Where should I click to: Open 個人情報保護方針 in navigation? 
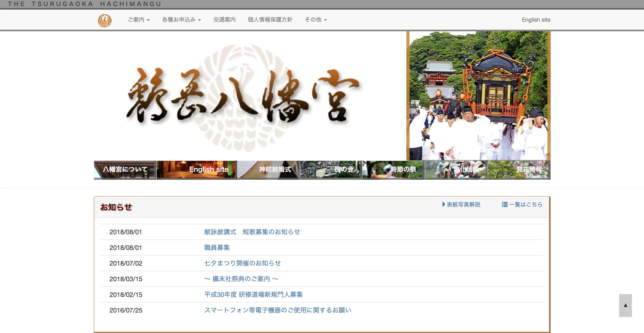click(270, 19)
